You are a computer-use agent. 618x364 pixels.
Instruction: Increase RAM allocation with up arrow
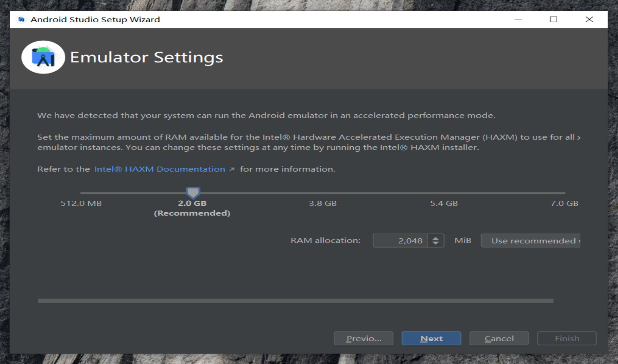click(436, 238)
